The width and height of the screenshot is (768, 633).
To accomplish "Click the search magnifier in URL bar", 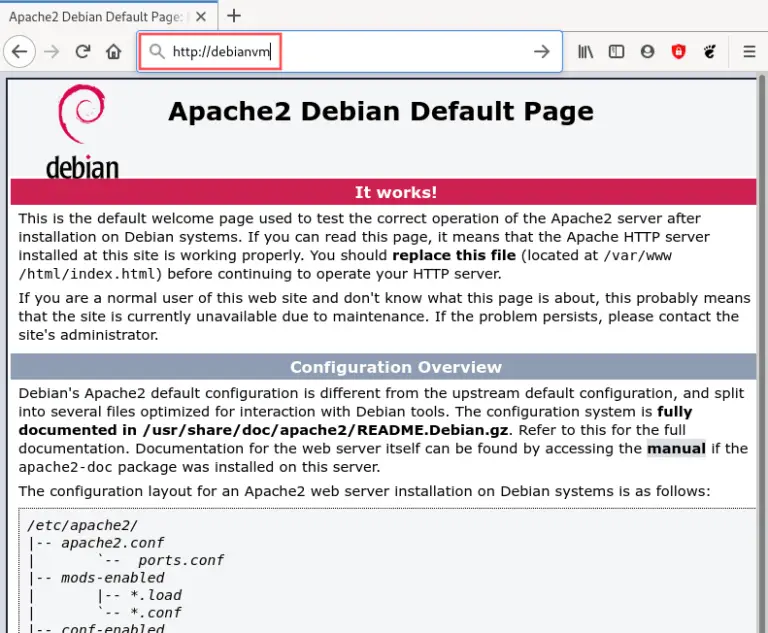I will 156,52.
